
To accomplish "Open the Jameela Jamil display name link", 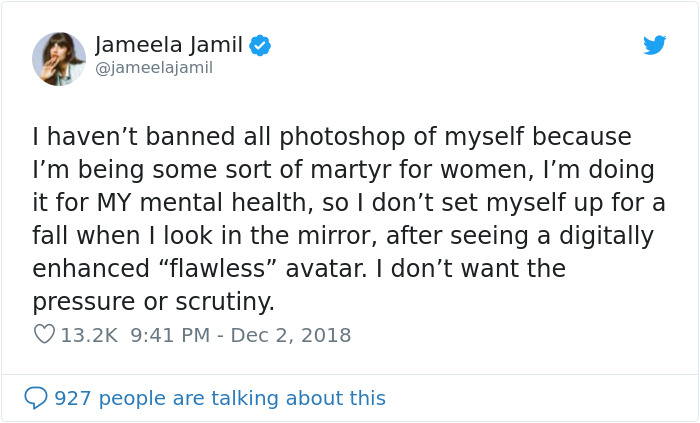I will pyautogui.click(x=169, y=44).
